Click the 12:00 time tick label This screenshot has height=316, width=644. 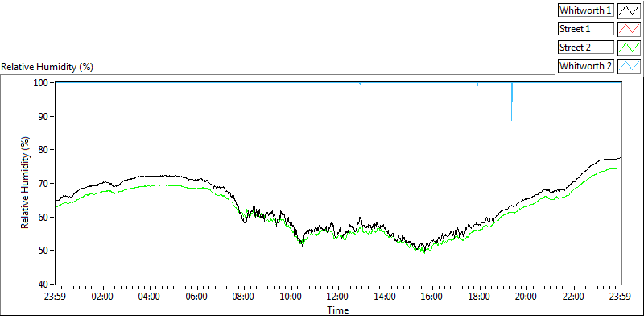pos(338,297)
